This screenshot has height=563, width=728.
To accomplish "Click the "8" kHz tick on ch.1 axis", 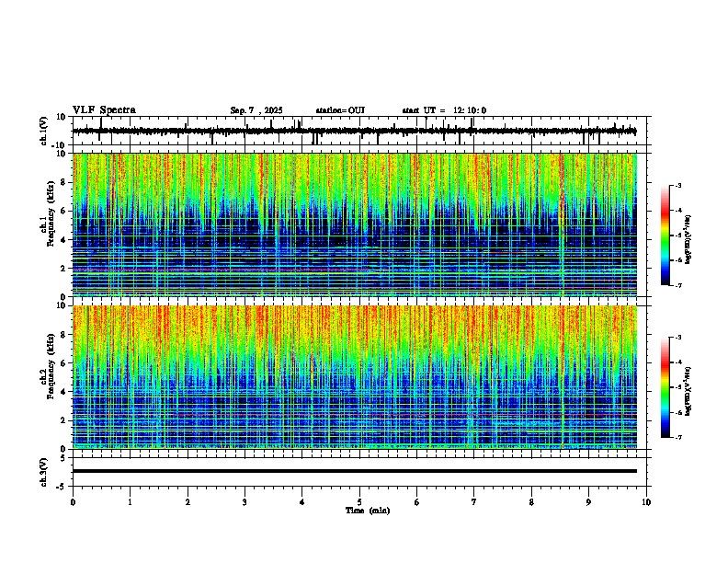I will 64,182.
